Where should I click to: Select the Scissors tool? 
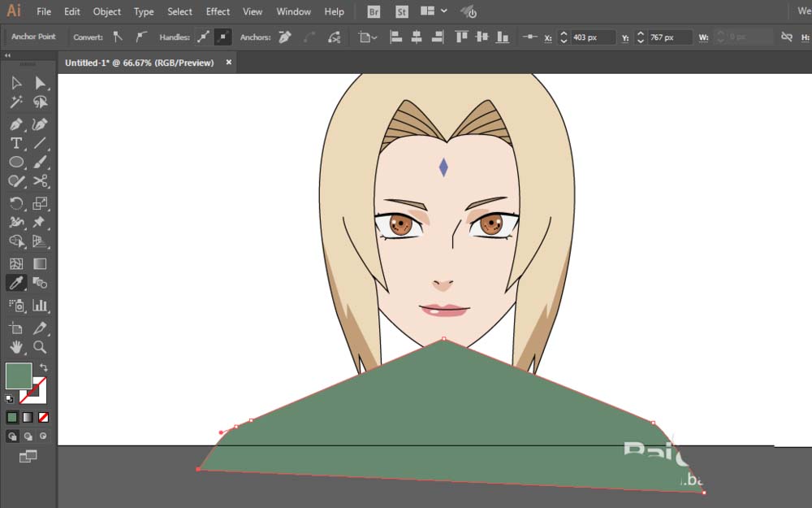pyautogui.click(x=40, y=181)
